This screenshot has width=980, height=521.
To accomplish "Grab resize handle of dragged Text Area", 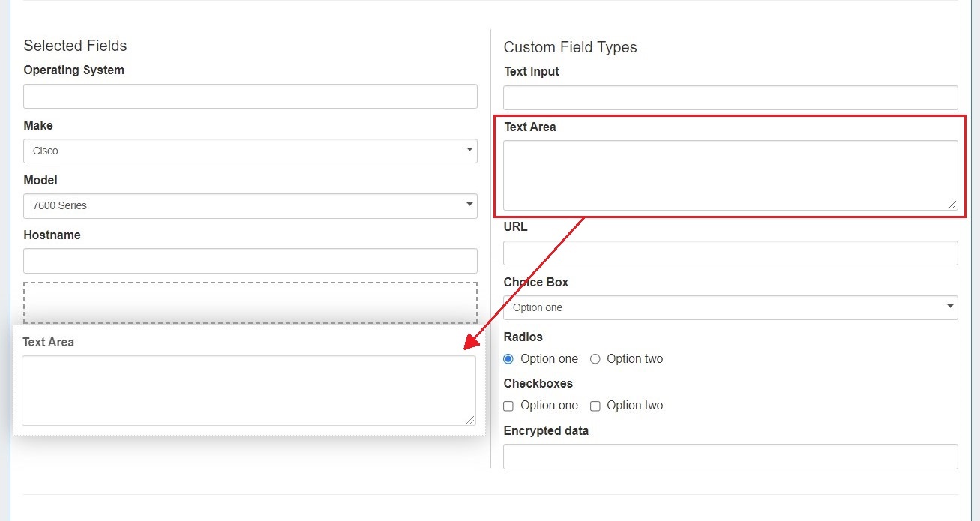I will pos(470,420).
